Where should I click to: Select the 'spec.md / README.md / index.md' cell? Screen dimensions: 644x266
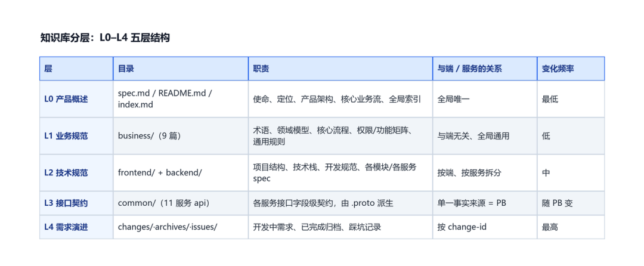[x=181, y=100]
